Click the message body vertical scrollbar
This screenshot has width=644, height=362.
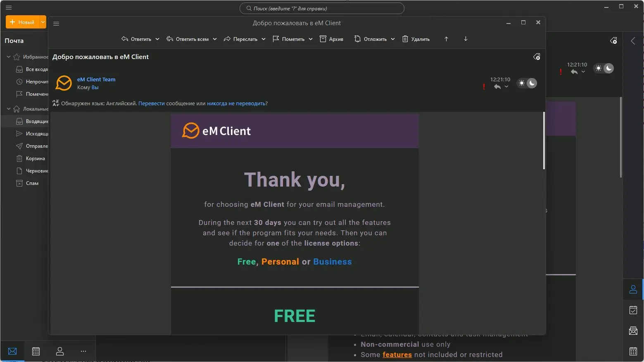click(544, 140)
